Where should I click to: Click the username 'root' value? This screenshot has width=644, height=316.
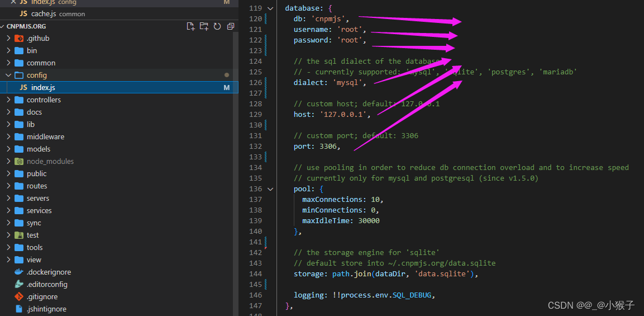click(x=350, y=29)
